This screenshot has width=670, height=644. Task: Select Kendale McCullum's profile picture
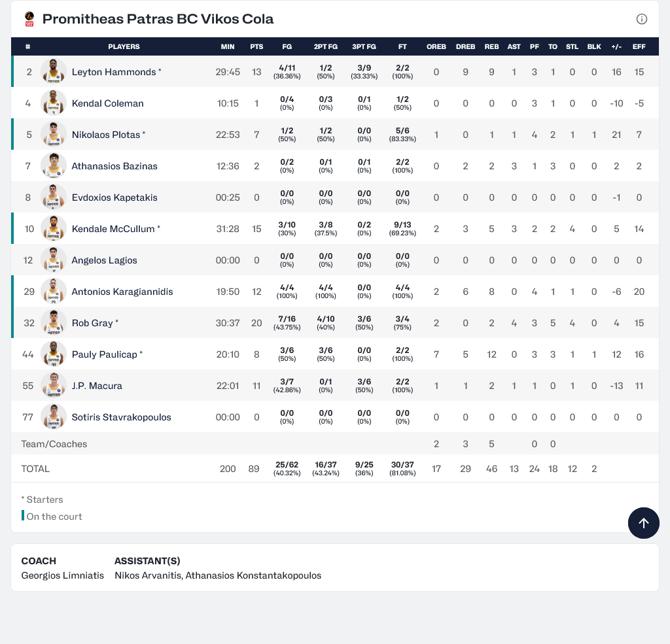[x=53, y=229]
